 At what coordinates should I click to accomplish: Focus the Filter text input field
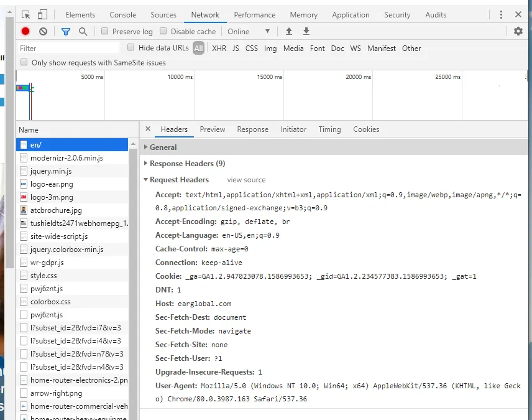(69, 49)
